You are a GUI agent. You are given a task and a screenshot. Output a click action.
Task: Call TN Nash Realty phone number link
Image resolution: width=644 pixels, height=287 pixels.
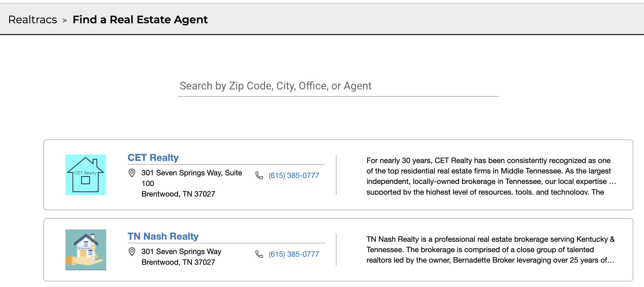click(294, 254)
